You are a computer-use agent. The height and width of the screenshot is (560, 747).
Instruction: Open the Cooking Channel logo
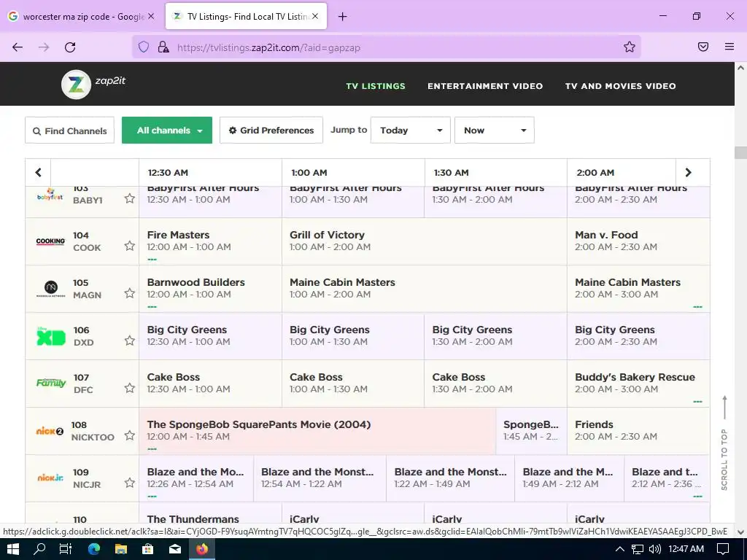(50, 241)
